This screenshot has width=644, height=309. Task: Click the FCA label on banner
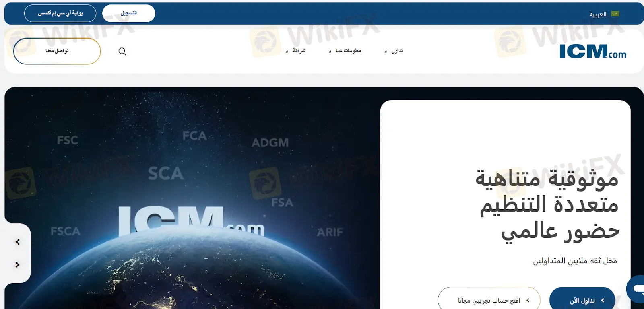[x=194, y=136]
